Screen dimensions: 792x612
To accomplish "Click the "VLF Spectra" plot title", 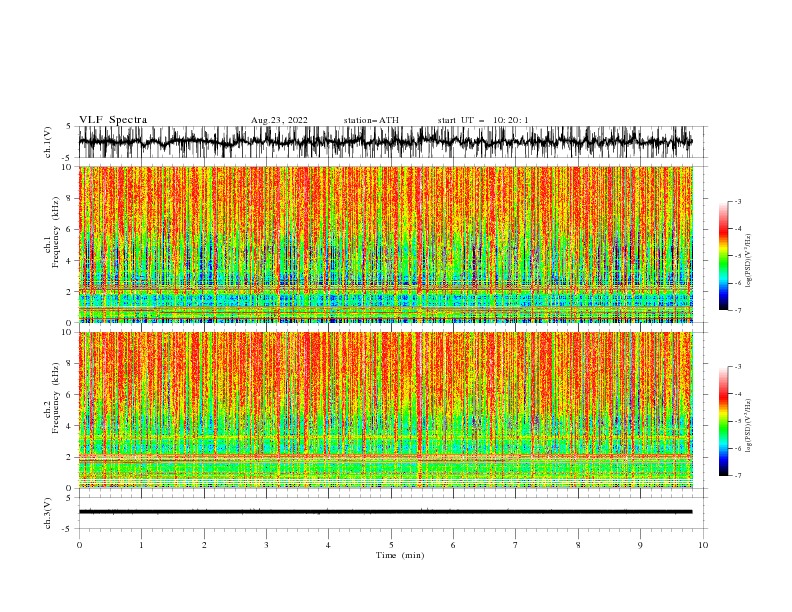I will [113, 120].
